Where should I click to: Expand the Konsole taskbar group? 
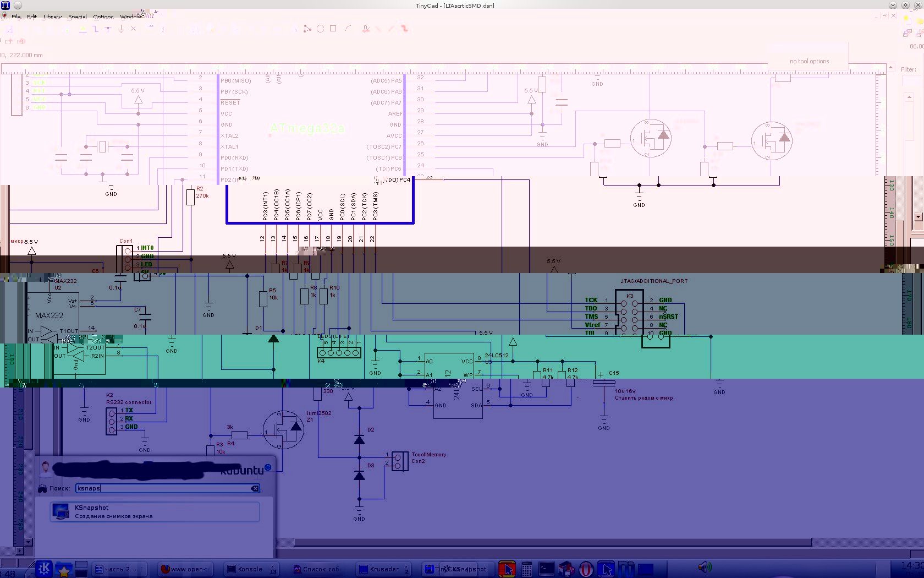pos(273,569)
